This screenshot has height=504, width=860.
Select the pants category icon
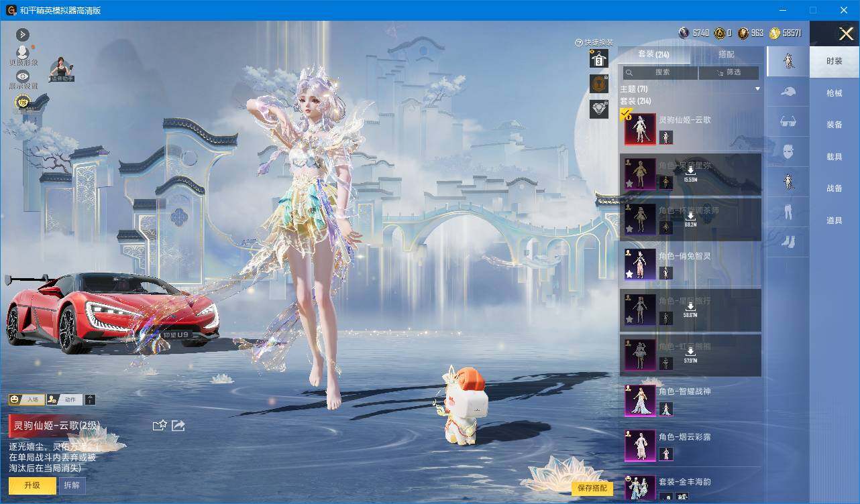(x=788, y=212)
